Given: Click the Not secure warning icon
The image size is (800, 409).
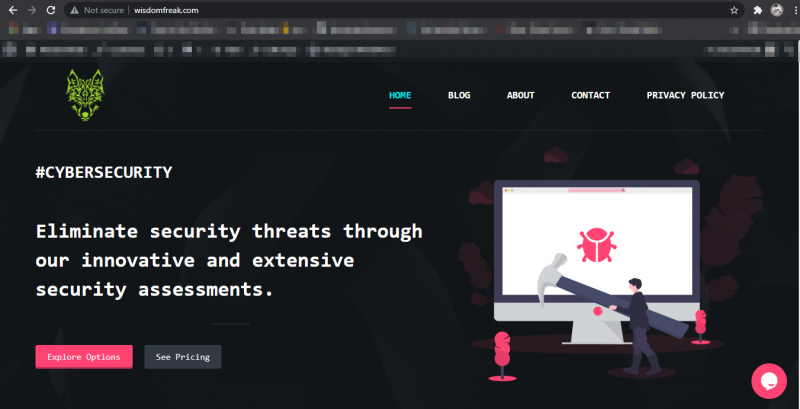Looking at the screenshot, I should pos(74,10).
